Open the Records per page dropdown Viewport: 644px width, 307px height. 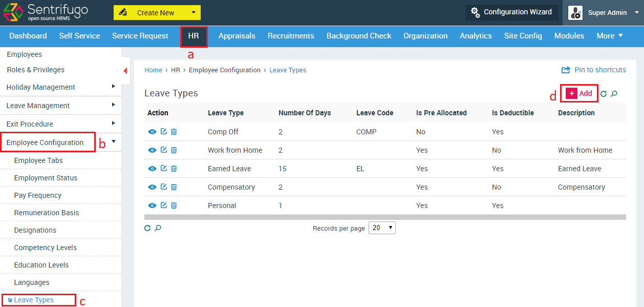point(382,228)
